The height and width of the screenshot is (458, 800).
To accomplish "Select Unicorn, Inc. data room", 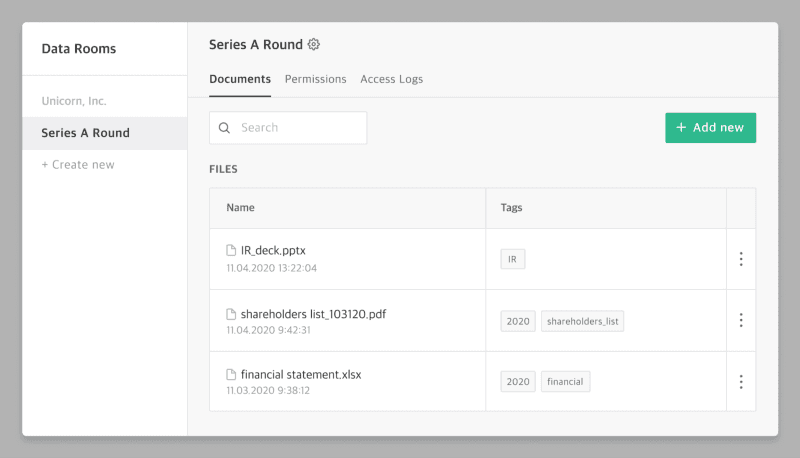I will tap(74, 101).
